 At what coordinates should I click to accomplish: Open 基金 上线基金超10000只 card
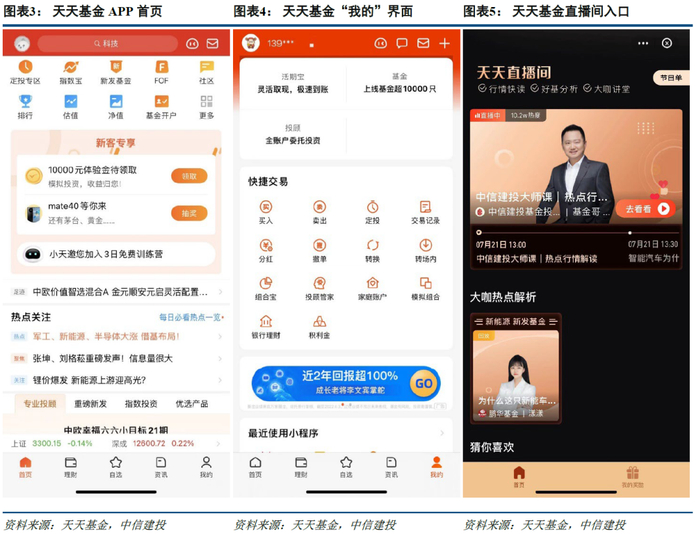(x=400, y=83)
